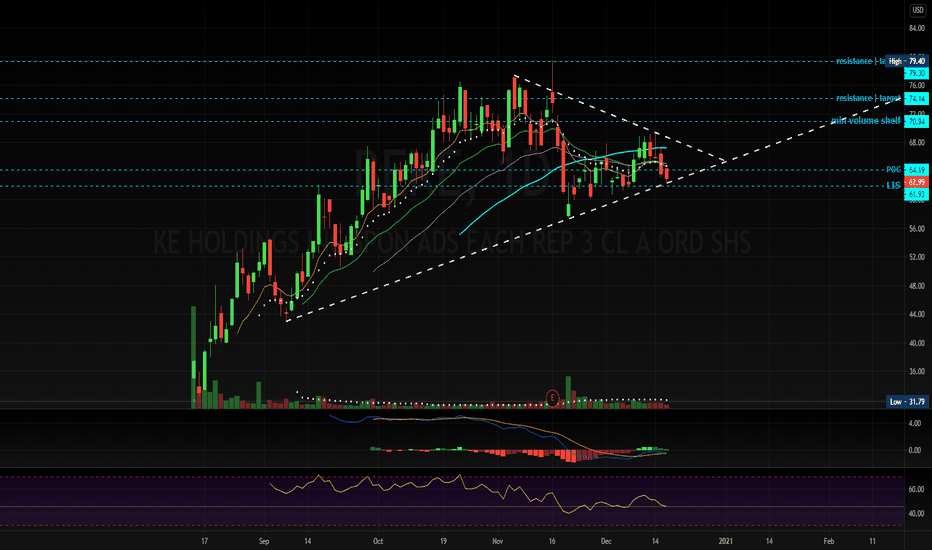932x550 pixels.
Task: Click the 'Dec' date on time axis
Action: click(x=606, y=541)
